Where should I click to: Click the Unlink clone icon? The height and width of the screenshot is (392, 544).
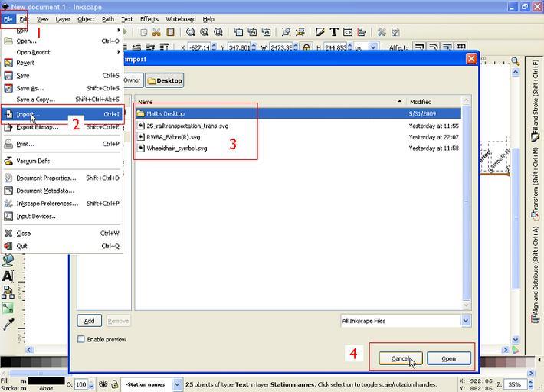click(266, 32)
